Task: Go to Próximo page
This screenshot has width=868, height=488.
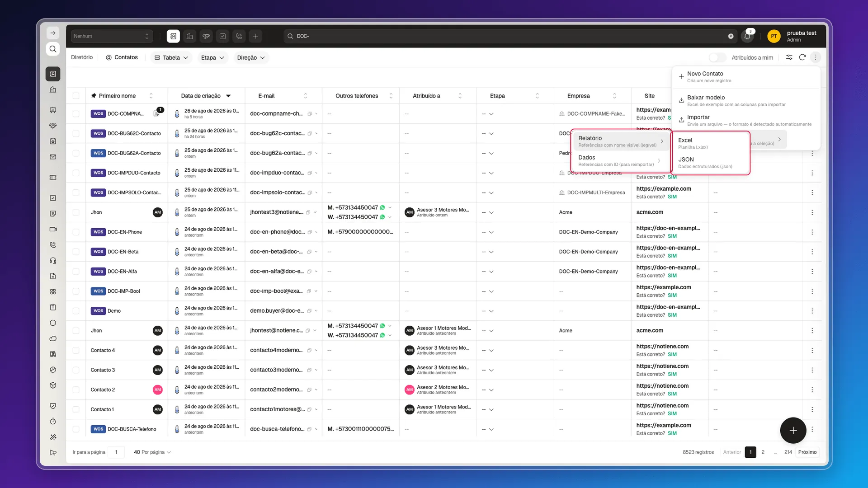Action: (x=807, y=452)
